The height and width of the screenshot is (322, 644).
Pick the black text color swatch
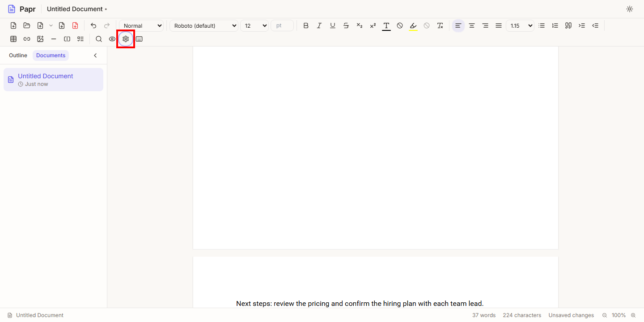click(x=386, y=25)
